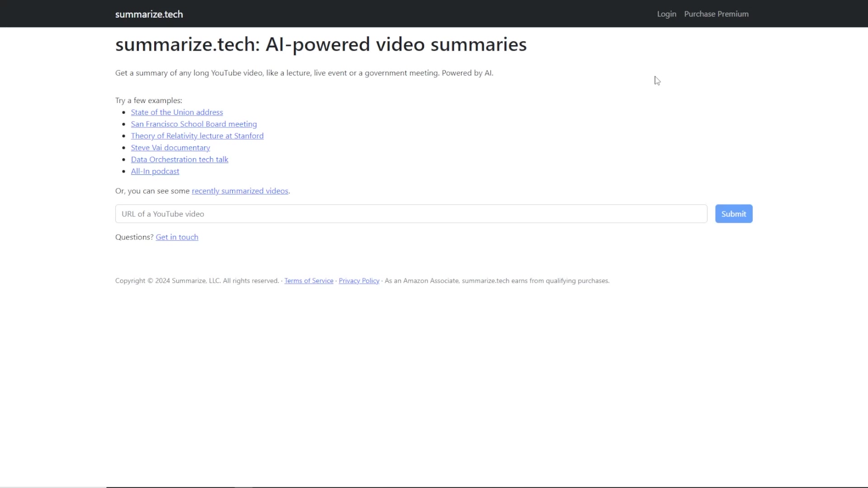Screen dimensions: 868x488
Task: Open the Privacy Policy page
Action: (x=359, y=280)
